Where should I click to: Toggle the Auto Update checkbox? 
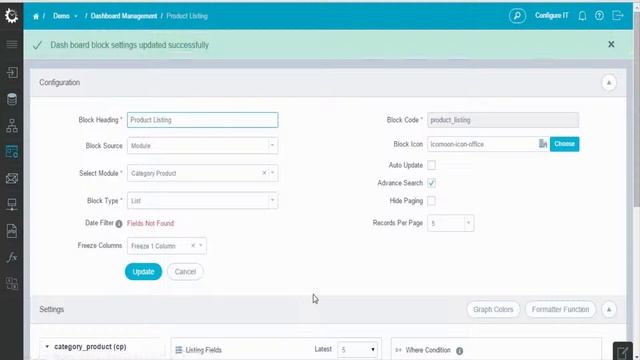(x=431, y=165)
